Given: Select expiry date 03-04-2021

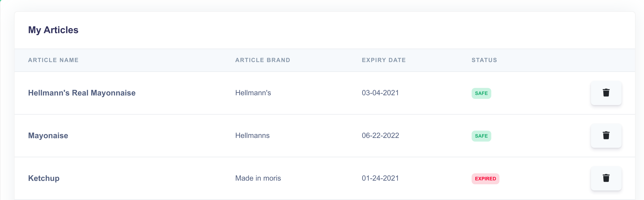Looking at the screenshot, I should pyautogui.click(x=380, y=93).
